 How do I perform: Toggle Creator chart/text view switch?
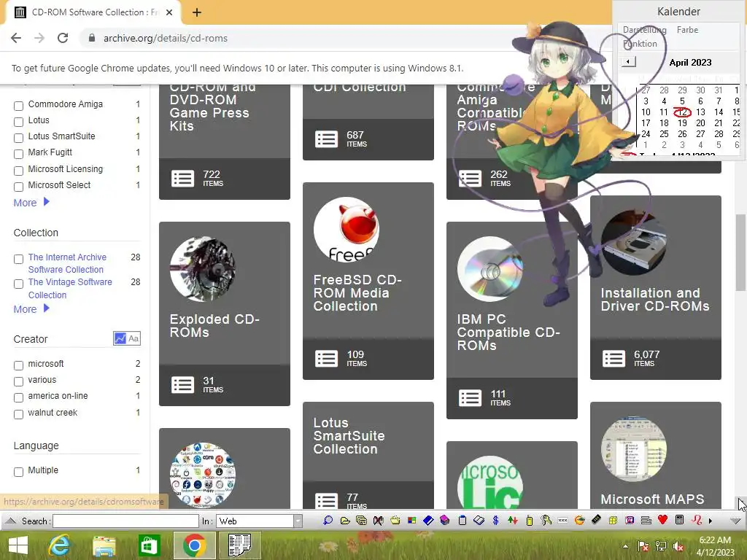[127, 338]
